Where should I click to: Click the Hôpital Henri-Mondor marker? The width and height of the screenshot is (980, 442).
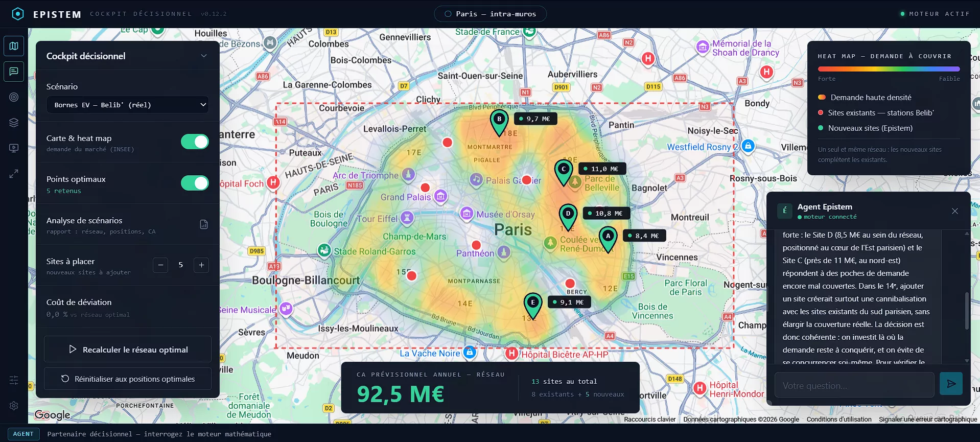click(x=700, y=388)
